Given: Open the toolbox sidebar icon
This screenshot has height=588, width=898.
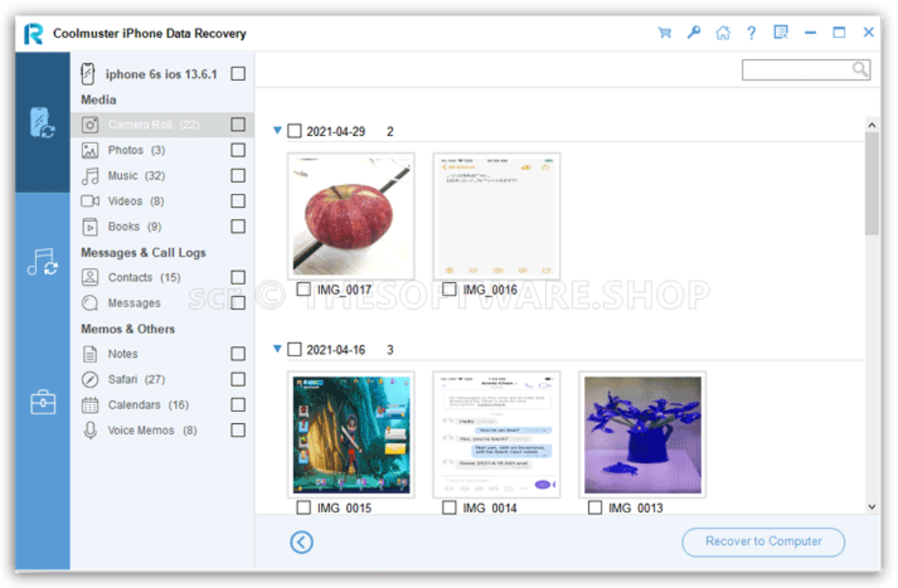Looking at the screenshot, I should (42, 402).
